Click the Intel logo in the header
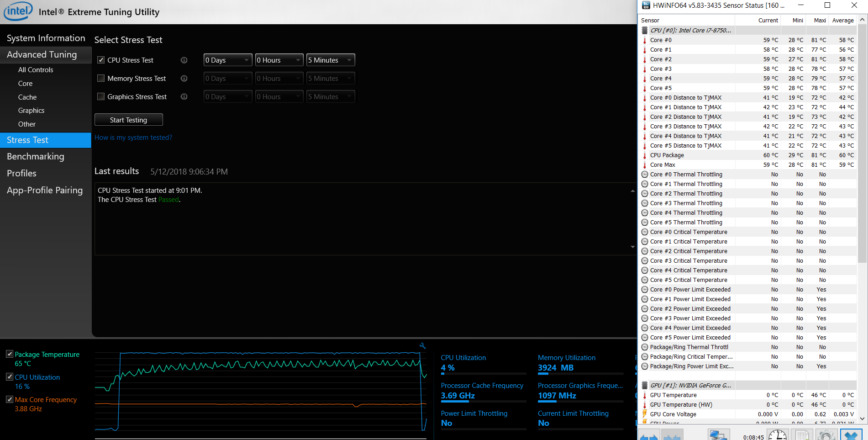868x440 pixels. tap(18, 11)
